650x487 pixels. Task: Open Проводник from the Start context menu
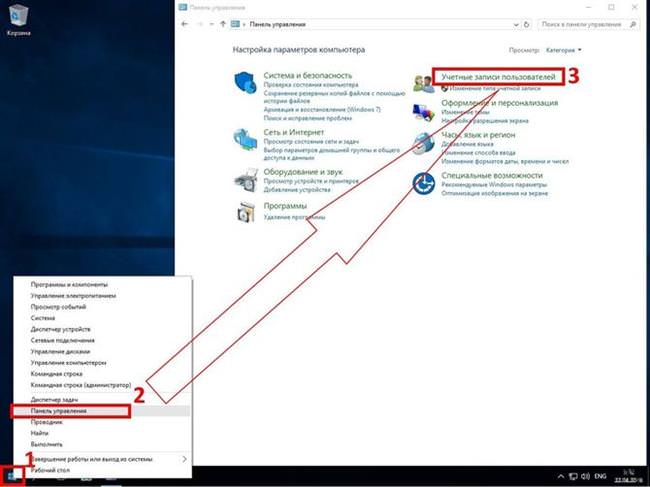(46, 422)
